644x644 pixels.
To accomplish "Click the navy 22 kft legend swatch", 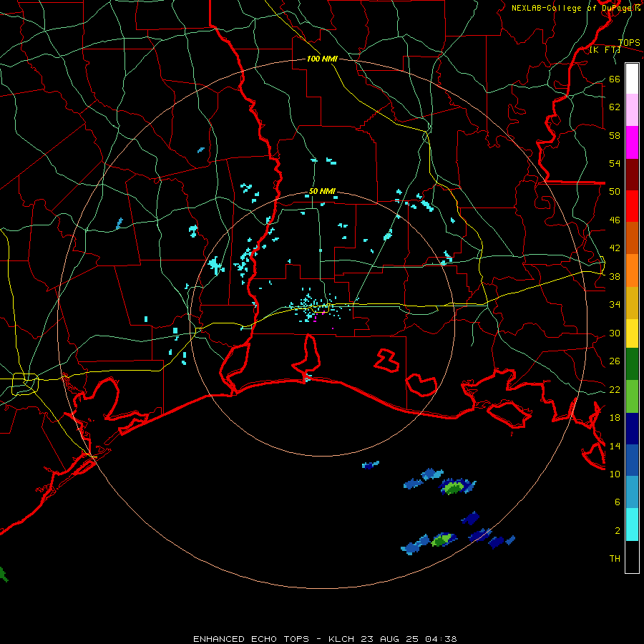I will [632, 429].
